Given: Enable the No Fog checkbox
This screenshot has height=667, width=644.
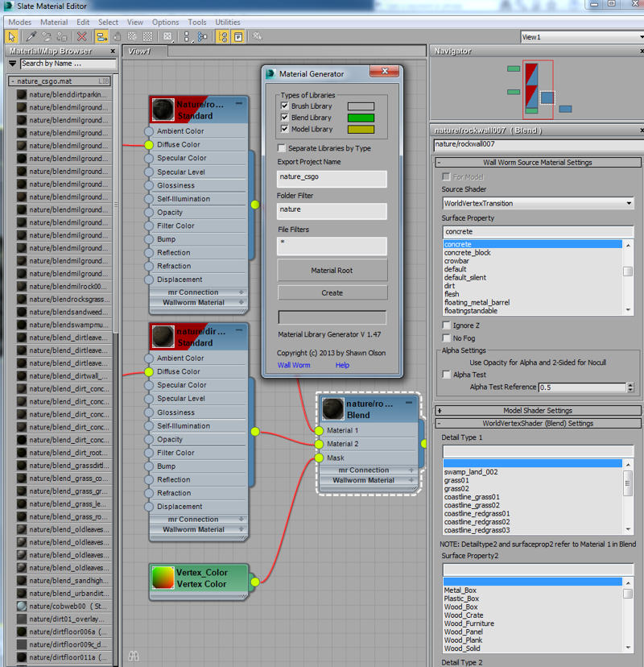Looking at the screenshot, I should (446, 338).
